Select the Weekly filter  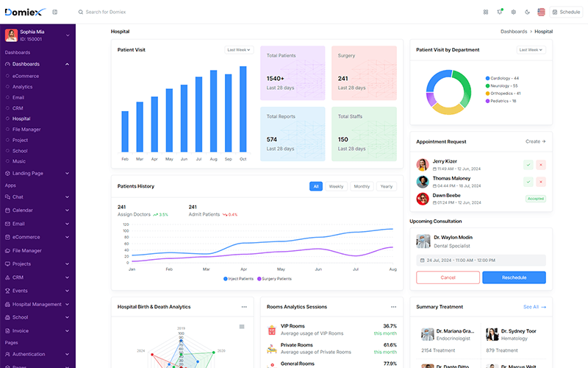[336, 186]
